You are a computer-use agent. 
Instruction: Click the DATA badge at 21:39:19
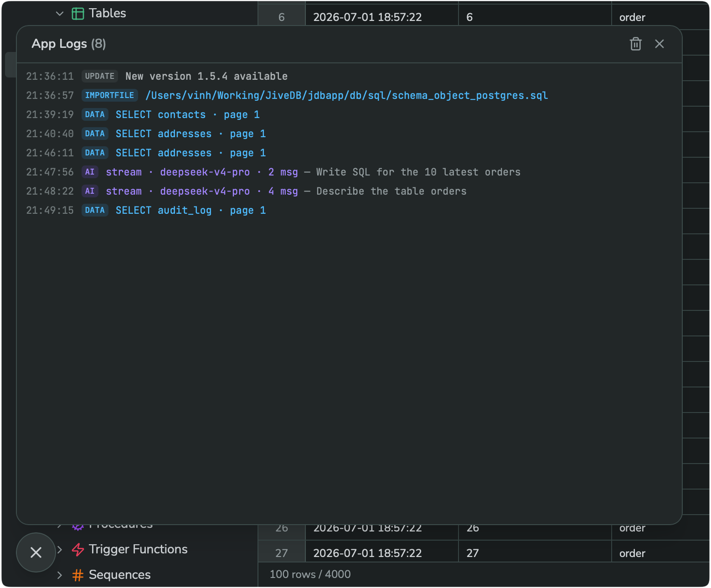click(95, 114)
